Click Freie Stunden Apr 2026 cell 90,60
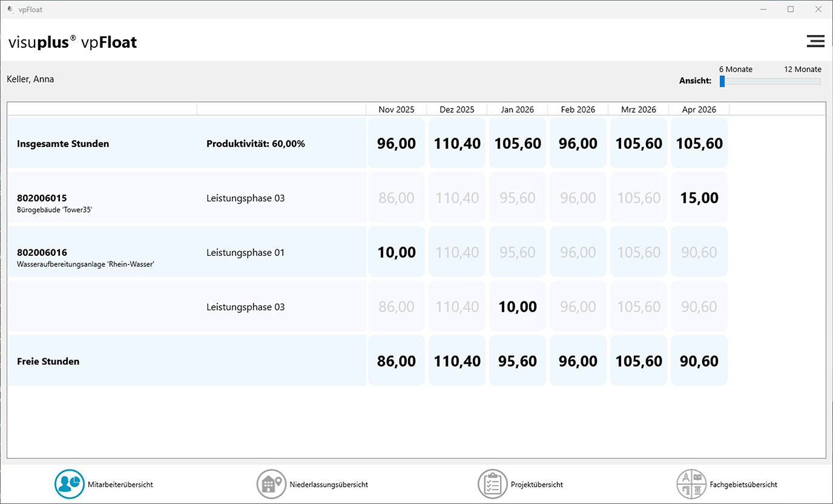The width and height of the screenshot is (833, 504). [699, 361]
